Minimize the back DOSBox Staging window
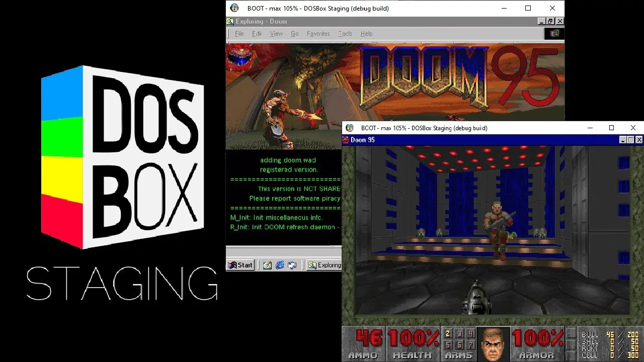 pyautogui.click(x=505, y=8)
